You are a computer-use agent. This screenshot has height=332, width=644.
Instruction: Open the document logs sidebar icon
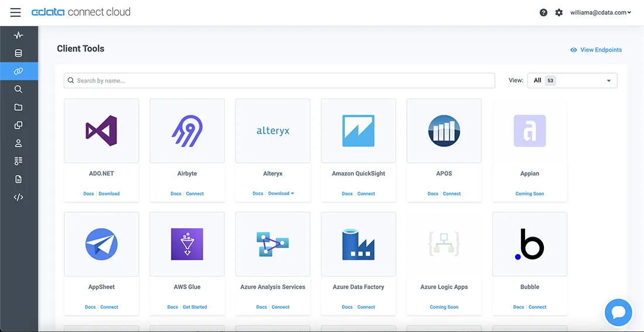(19, 179)
